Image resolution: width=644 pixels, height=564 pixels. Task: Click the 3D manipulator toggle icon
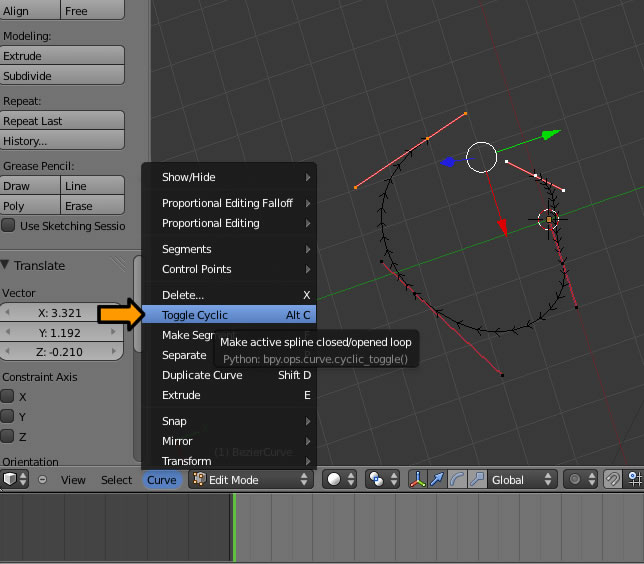(x=418, y=479)
